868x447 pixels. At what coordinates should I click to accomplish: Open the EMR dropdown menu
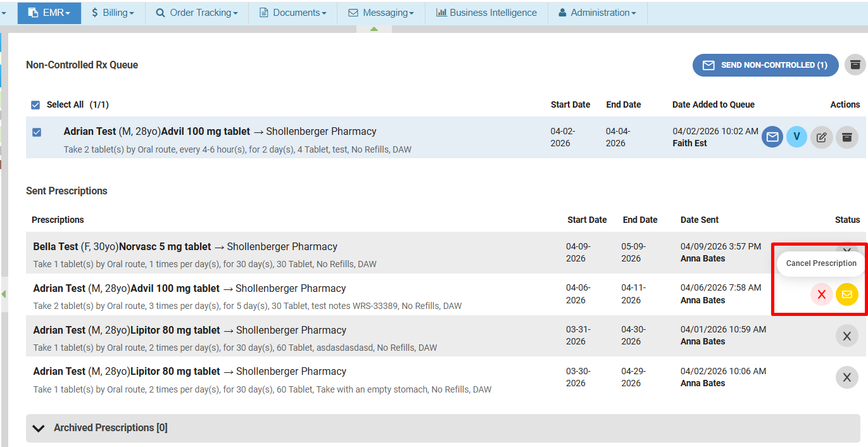(x=49, y=13)
